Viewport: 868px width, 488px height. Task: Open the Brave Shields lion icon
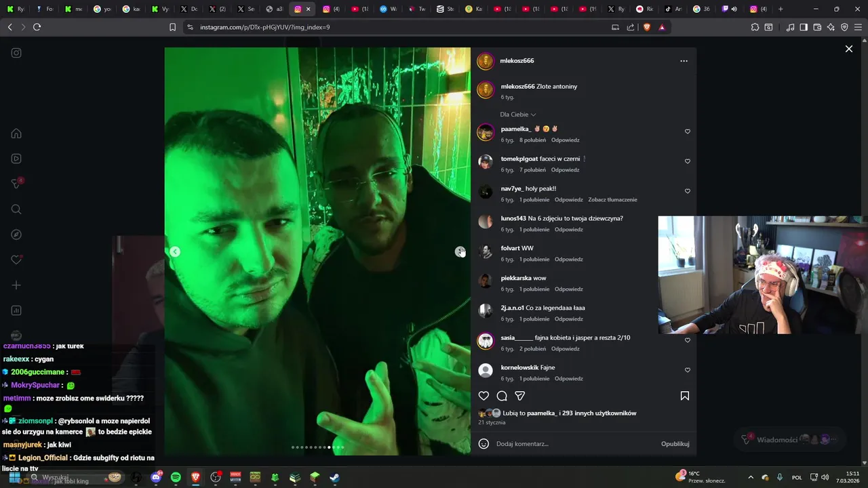pyautogui.click(x=646, y=27)
